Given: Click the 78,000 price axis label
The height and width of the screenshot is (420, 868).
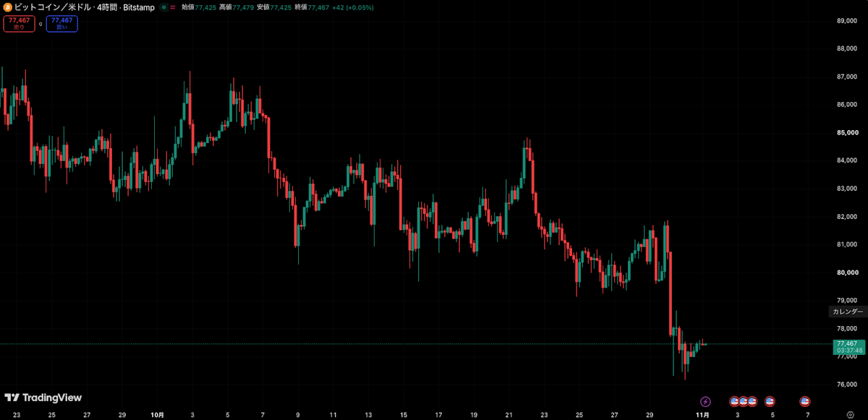Looking at the screenshot, I should [x=846, y=329].
